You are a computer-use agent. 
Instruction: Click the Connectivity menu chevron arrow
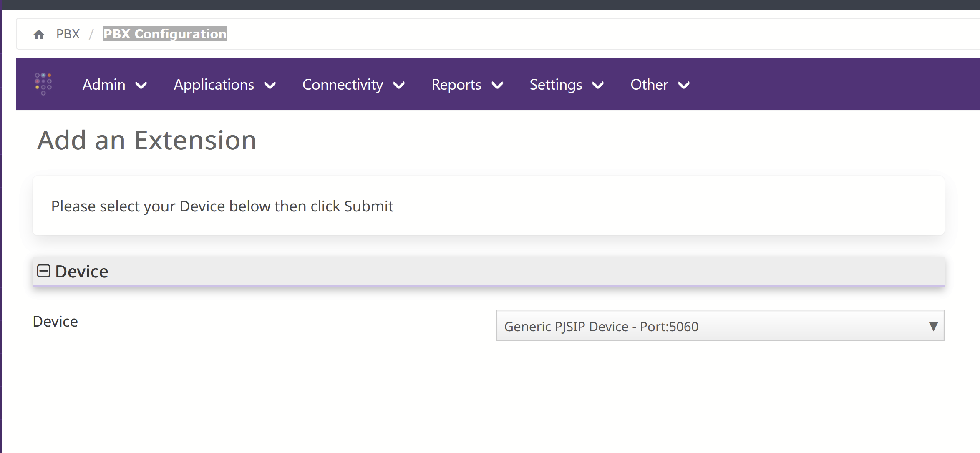click(399, 85)
